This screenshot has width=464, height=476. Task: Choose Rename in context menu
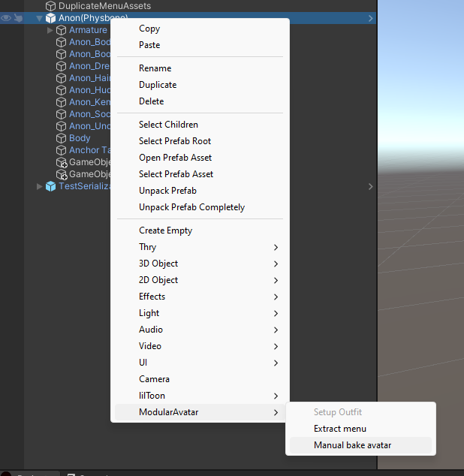(x=200, y=68)
